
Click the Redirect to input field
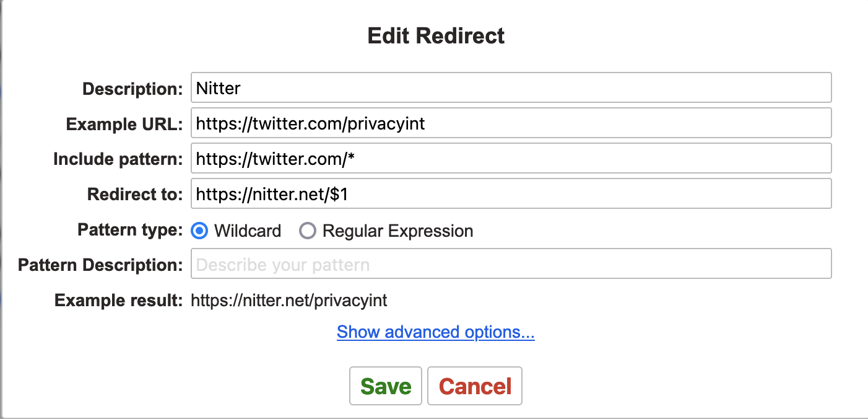tap(511, 195)
